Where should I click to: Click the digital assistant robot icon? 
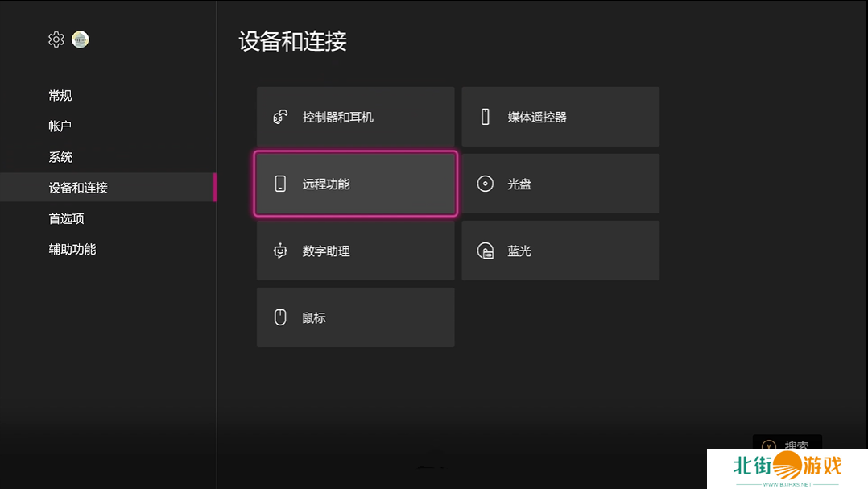[280, 251]
